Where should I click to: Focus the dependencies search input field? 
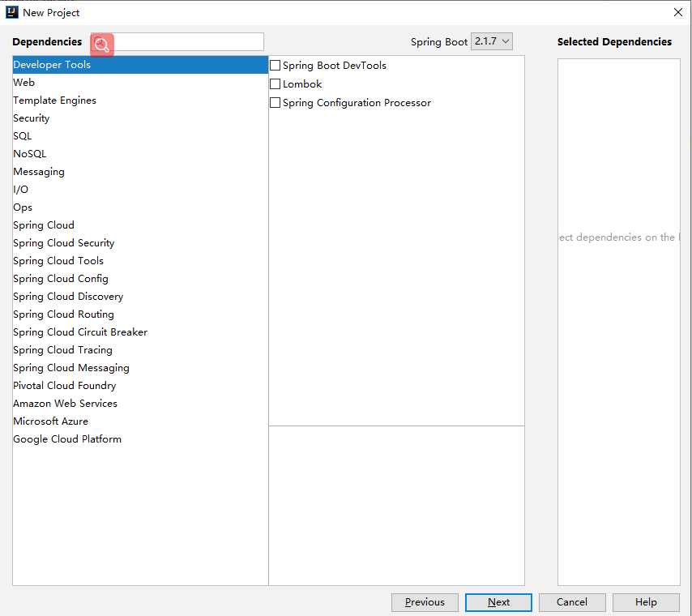pos(177,41)
